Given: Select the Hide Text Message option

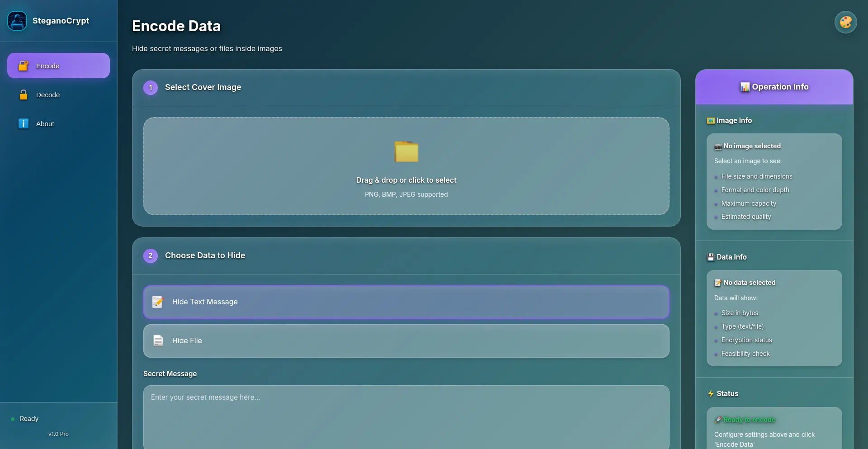Looking at the screenshot, I should coord(406,302).
